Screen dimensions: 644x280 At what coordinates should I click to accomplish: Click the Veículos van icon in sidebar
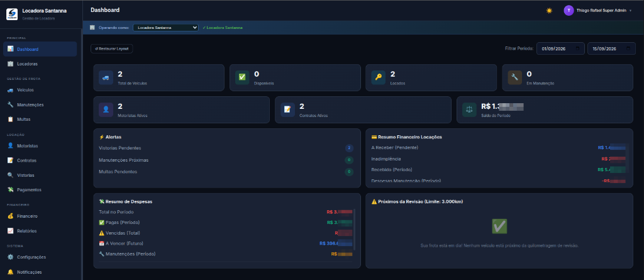(x=10, y=89)
